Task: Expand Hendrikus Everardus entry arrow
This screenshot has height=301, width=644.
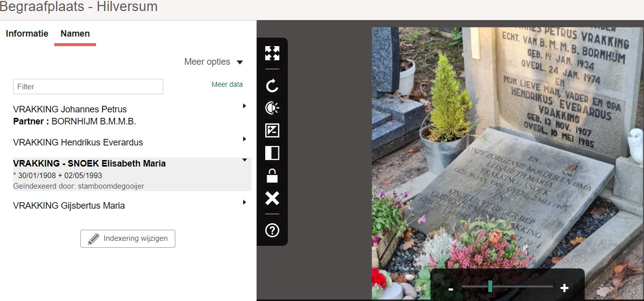Action: tap(244, 139)
